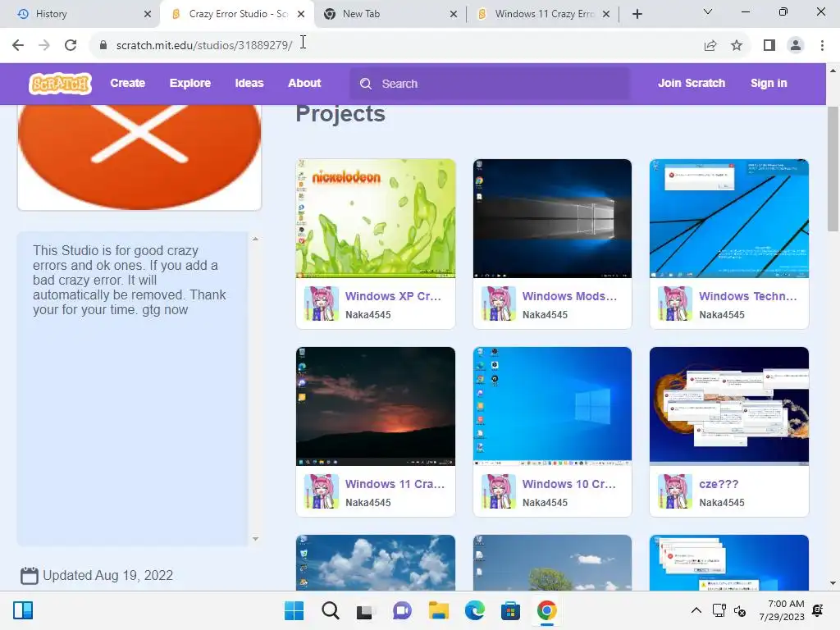Click description box scroll down arrow
The height and width of the screenshot is (630, 840).
click(256, 539)
